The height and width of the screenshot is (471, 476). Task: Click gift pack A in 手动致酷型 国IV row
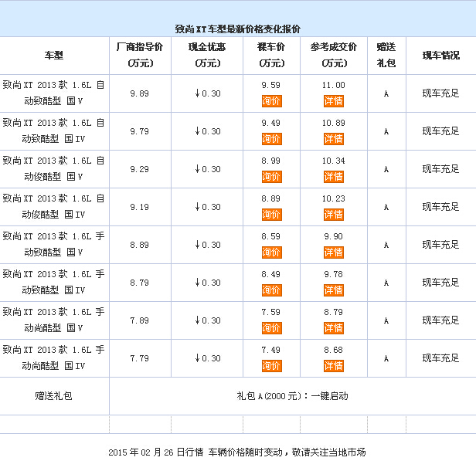386,283
